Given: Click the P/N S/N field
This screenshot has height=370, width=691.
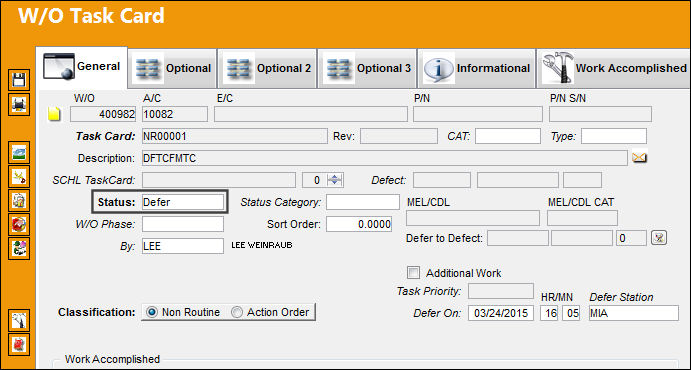Looking at the screenshot, I should [x=600, y=114].
